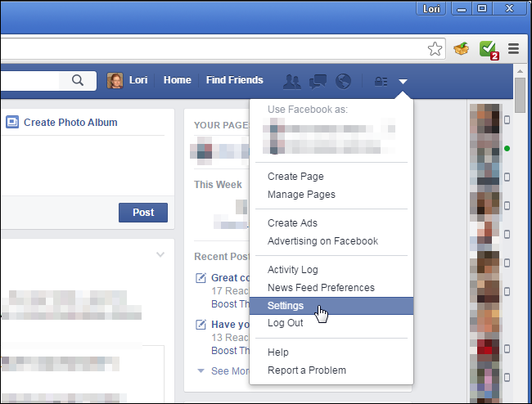Go to Home in the Facebook bar
Screen dimensions: 532x404
(x=177, y=80)
